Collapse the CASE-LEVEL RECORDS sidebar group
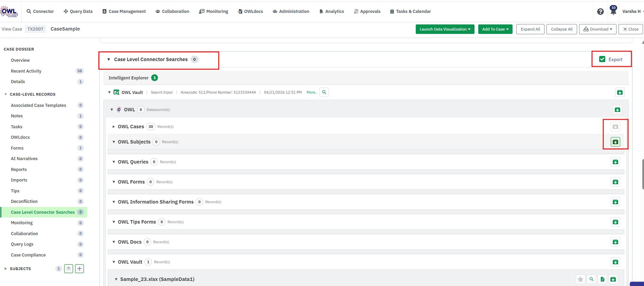 tap(6, 94)
